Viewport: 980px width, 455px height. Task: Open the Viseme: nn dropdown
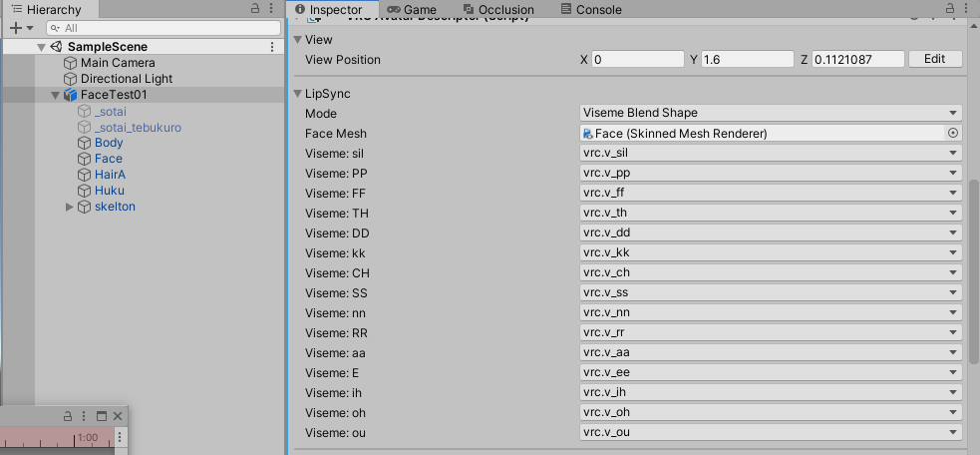pos(771,312)
